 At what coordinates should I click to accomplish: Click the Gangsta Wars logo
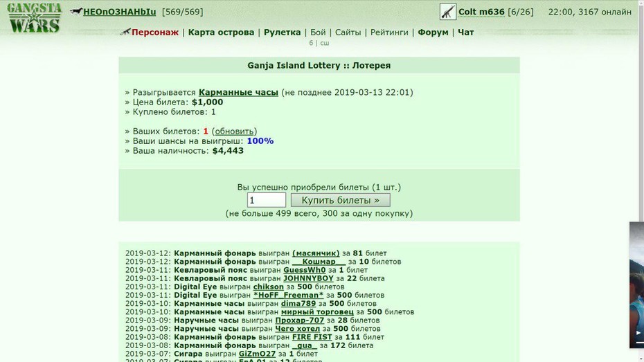click(x=34, y=18)
